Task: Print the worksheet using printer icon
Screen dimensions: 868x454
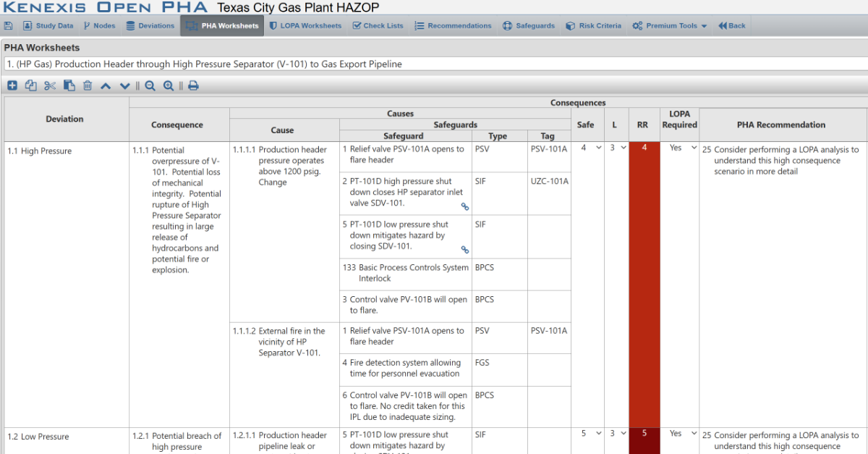Action: click(193, 85)
